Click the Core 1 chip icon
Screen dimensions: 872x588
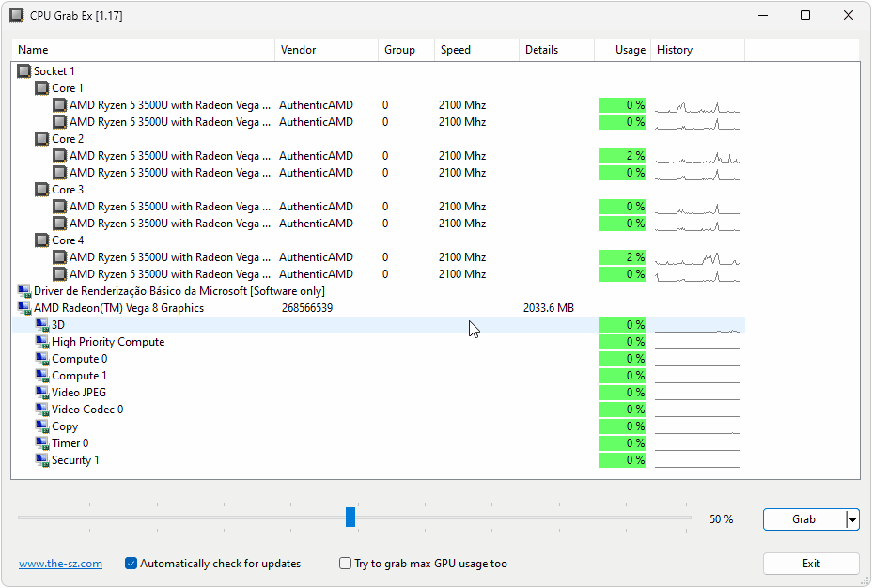click(41, 87)
